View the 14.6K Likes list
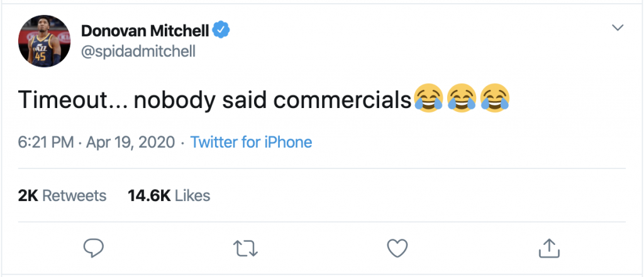This screenshot has height=277, width=644. 169,195
